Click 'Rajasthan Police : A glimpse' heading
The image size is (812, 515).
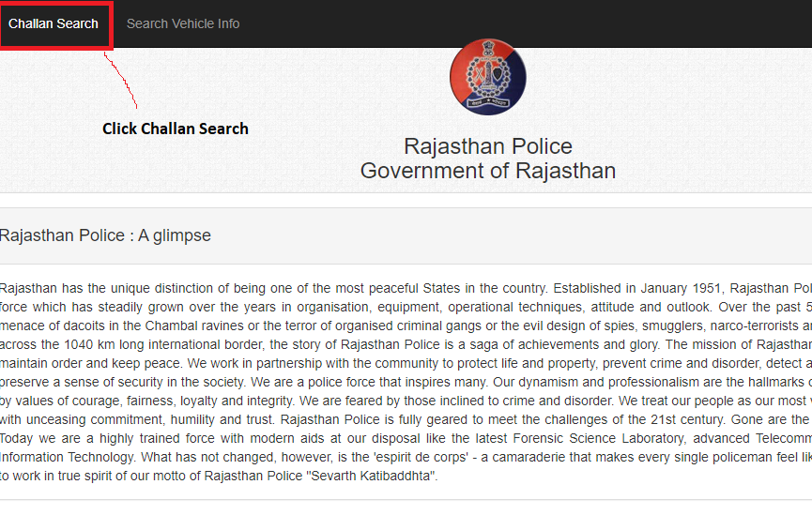coord(105,235)
